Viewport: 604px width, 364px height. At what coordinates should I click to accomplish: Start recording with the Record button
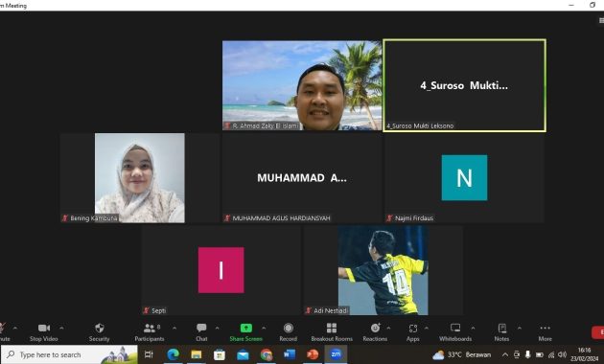click(x=289, y=332)
